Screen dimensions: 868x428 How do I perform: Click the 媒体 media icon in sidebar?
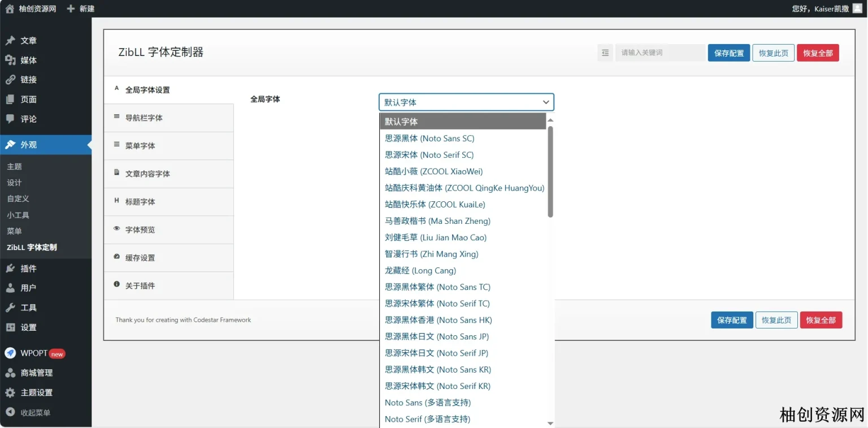tap(10, 60)
